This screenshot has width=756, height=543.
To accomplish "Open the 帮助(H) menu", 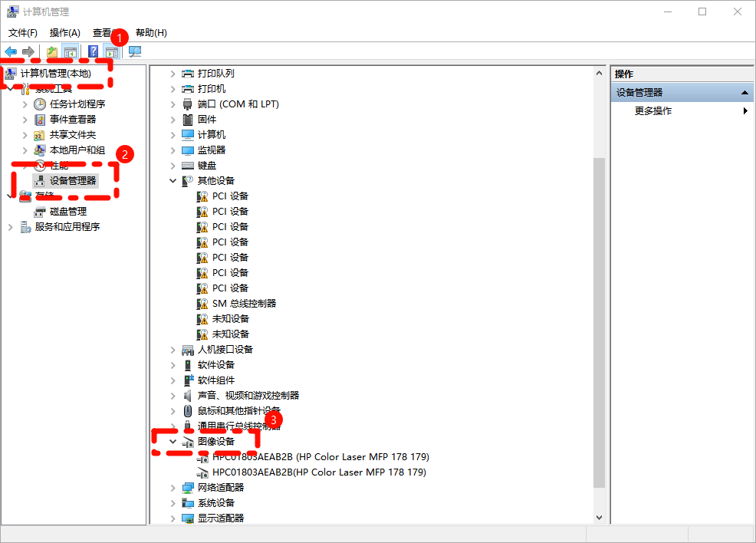I will [x=151, y=32].
